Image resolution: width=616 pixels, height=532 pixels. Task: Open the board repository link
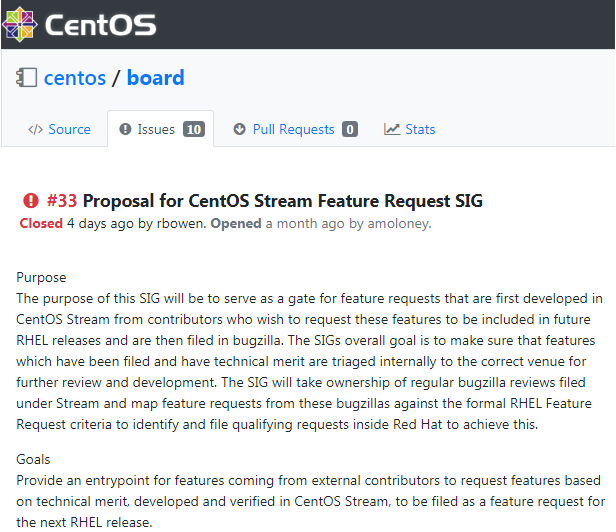click(156, 77)
